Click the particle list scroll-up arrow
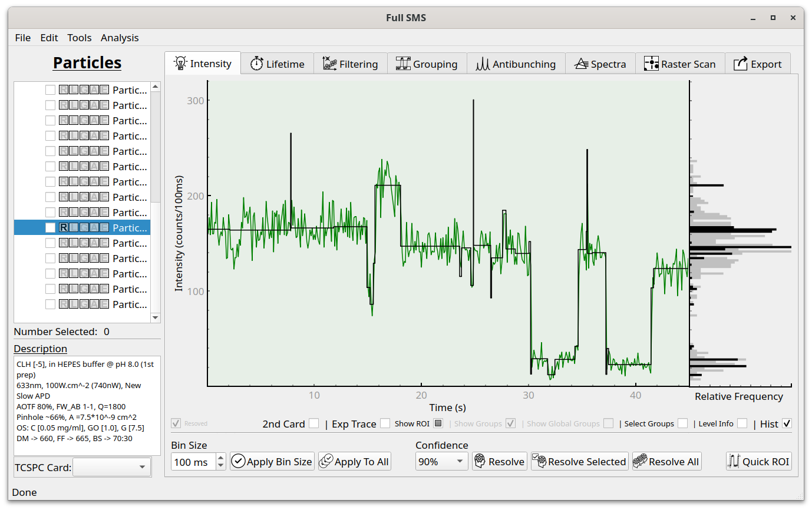The image size is (812, 510). tap(156, 87)
